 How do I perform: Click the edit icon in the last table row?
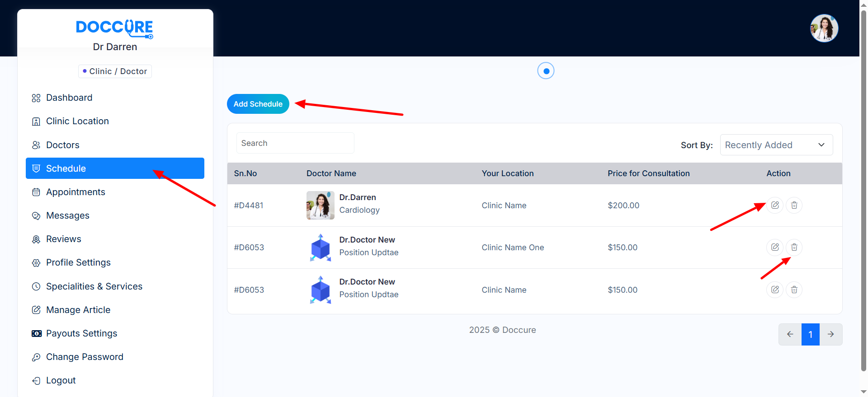click(x=775, y=290)
